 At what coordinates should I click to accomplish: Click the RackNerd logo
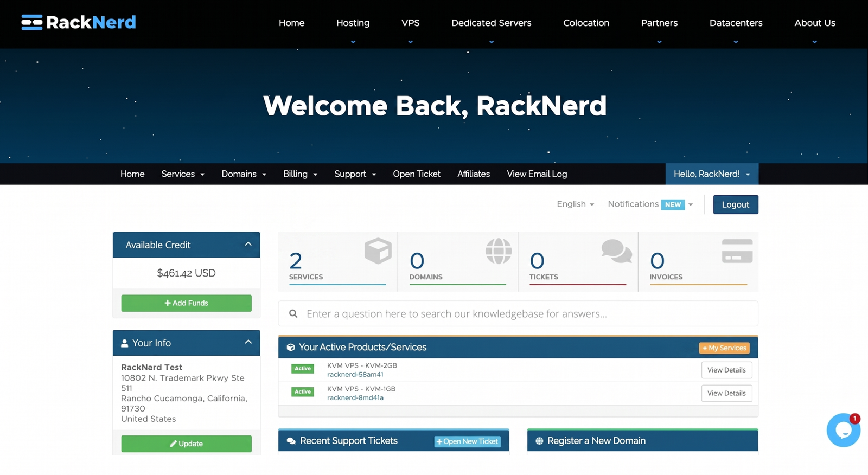(x=79, y=22)
